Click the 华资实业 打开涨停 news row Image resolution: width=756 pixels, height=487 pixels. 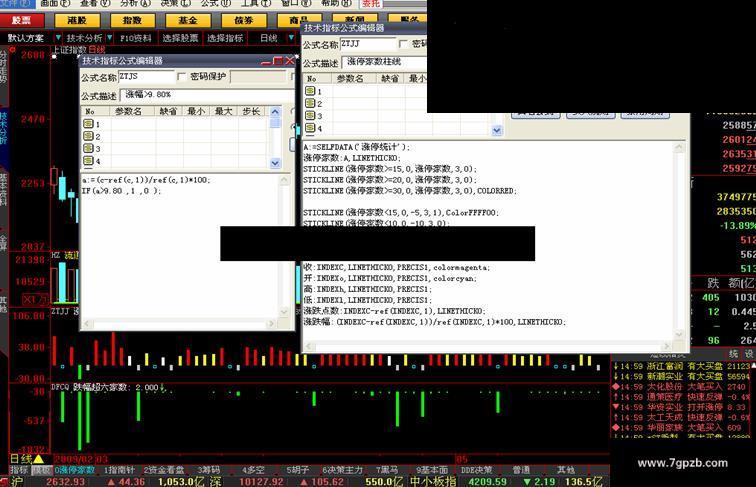click(681, 407)
